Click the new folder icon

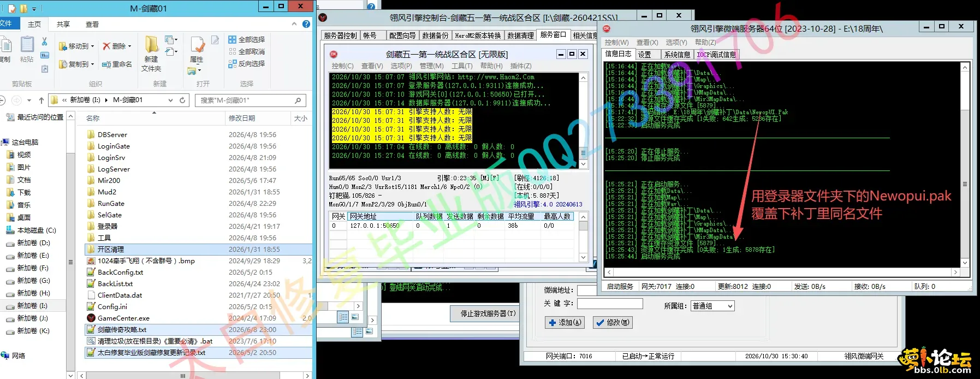(x=151, y=45)
